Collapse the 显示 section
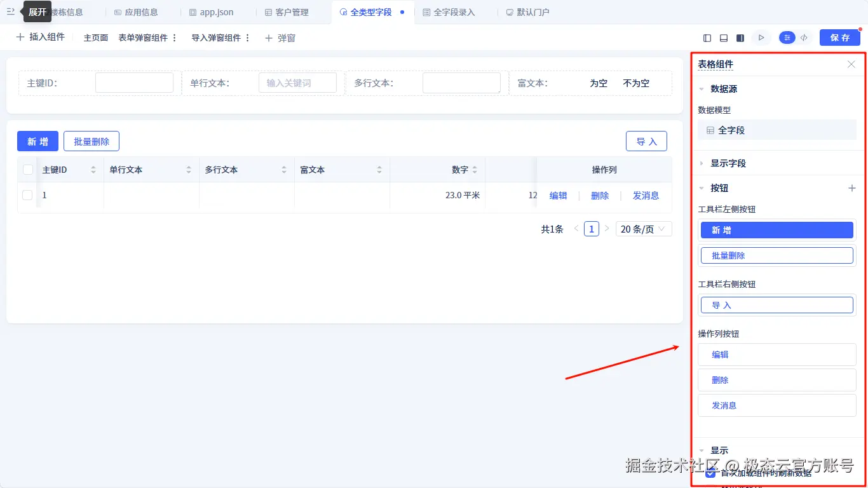868x488 pixels. pos(702,451)
